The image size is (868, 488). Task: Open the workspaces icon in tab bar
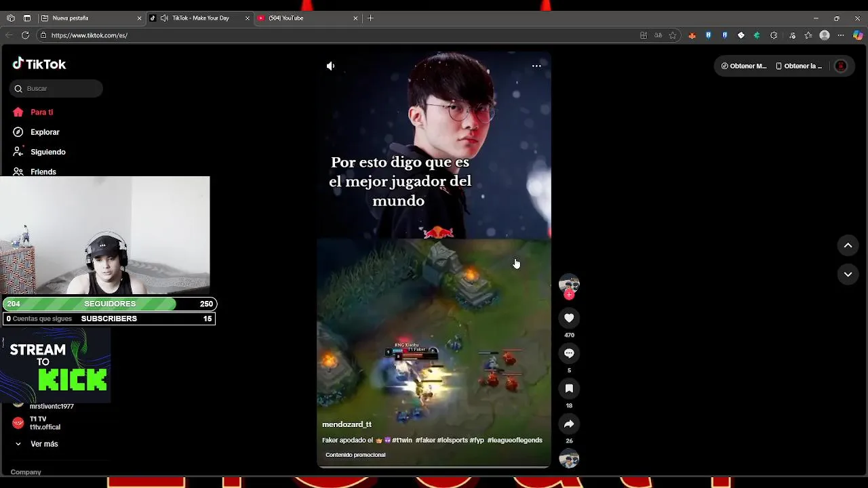(x=11, y=18)
